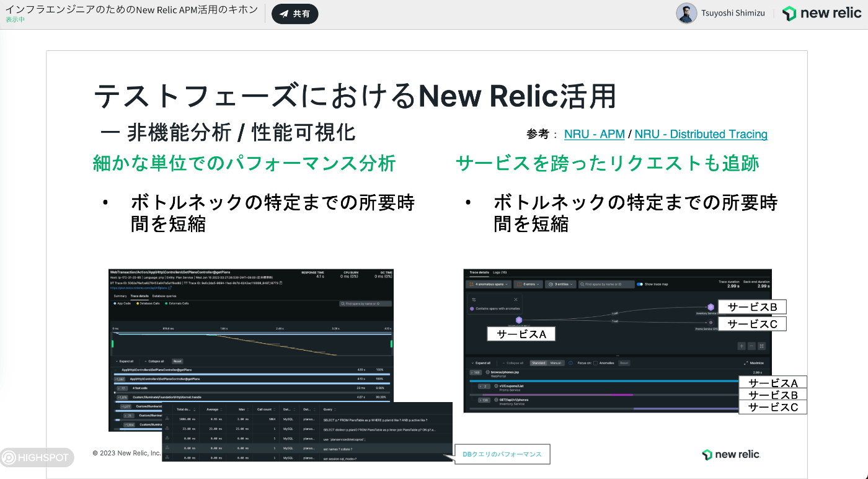Click the globe icon of GET//api/v1/phones
Image resolution: width=868 pixels, height=479 pixels.
[496, 400]
